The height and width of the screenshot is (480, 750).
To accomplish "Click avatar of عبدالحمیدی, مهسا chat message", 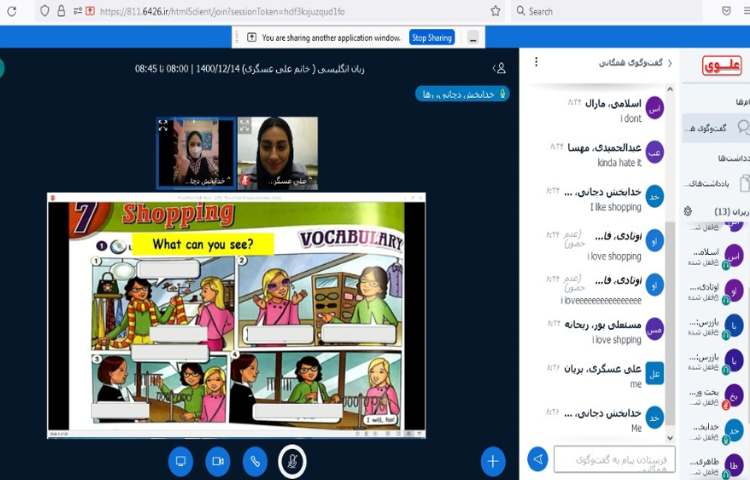I will coord(654,153).
